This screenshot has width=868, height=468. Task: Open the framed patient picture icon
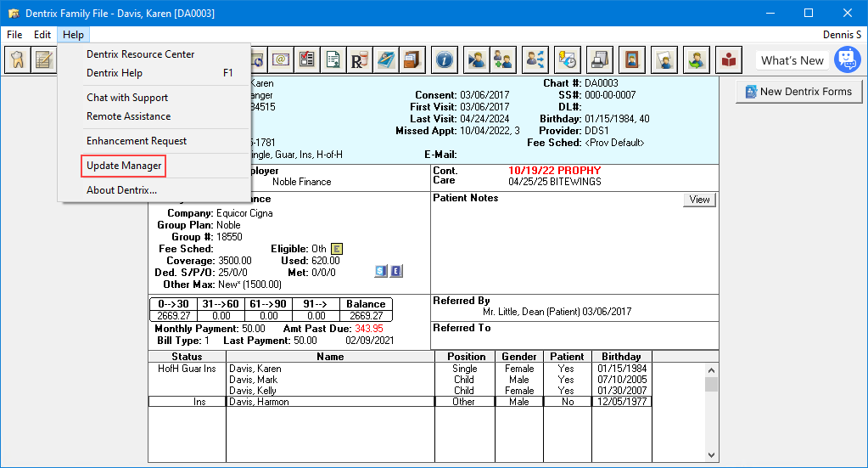tap(631, 59)
